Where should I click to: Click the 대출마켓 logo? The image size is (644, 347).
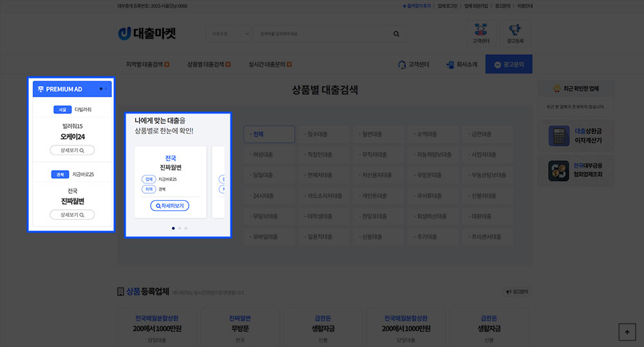point(147,33)
